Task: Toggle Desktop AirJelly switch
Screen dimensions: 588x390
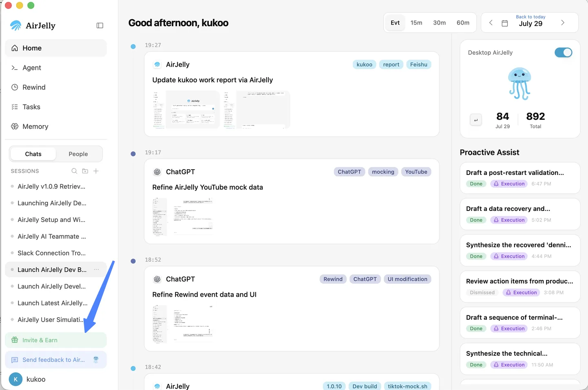Action: pos(563,52)
